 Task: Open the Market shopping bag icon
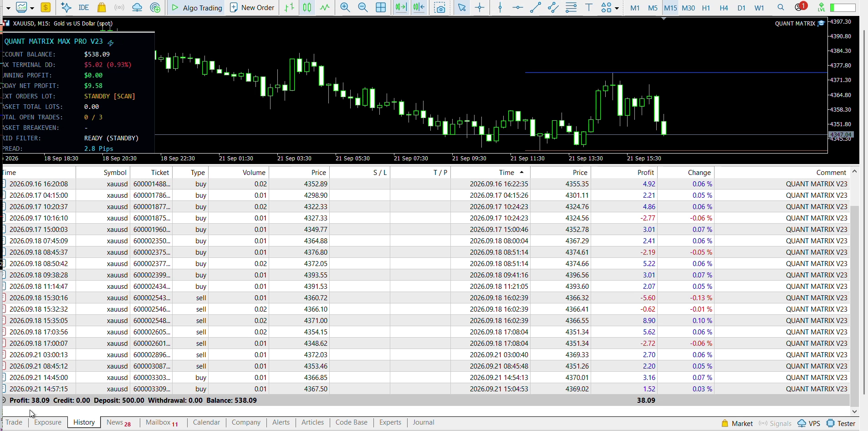tap(102, 7)
